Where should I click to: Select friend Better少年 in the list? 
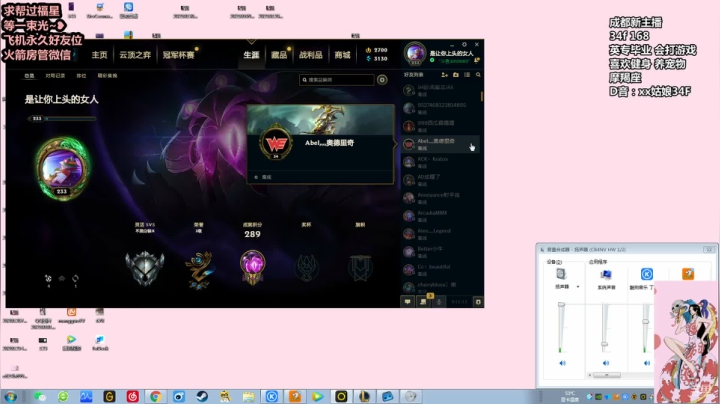coord(440,252)
